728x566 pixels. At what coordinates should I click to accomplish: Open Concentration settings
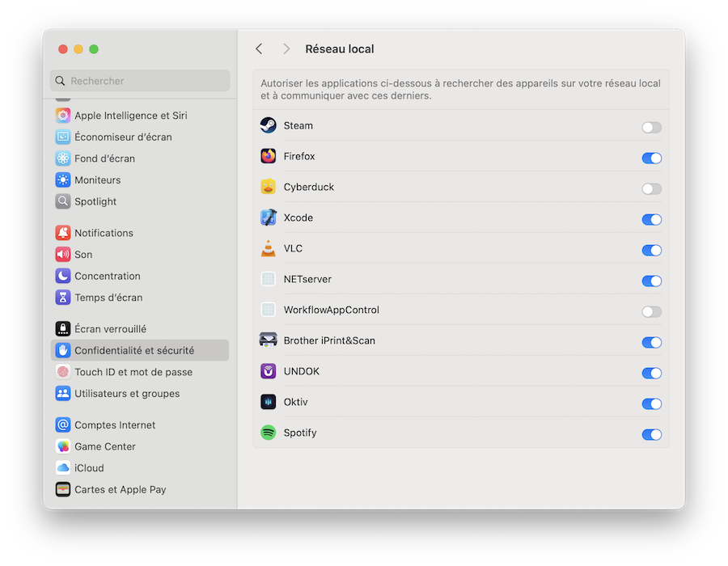pyautogui.click(x=140, y=276)
